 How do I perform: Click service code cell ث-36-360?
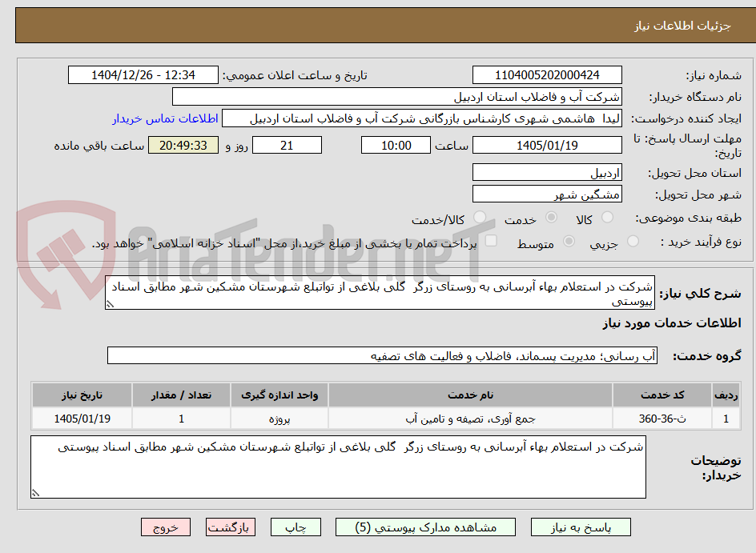(662, 419)
